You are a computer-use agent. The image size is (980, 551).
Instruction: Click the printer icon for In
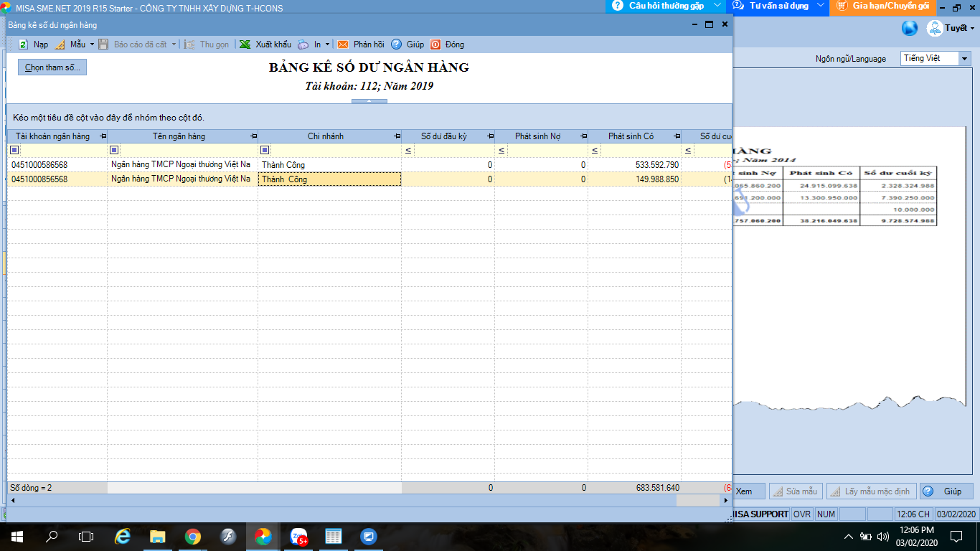(x=303, y=44)
